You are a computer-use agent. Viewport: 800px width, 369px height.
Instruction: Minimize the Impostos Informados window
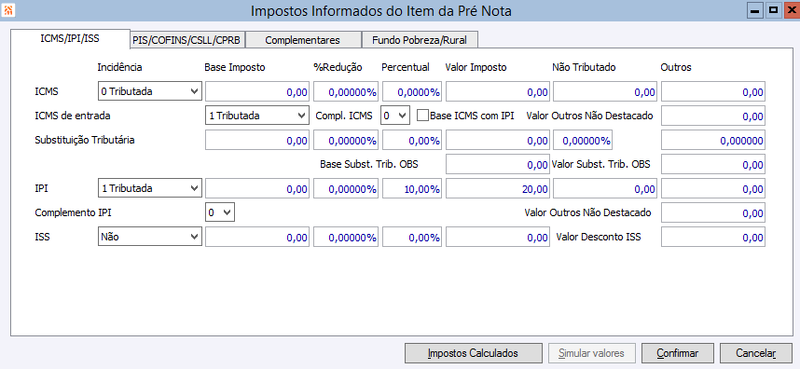[756, 10]
